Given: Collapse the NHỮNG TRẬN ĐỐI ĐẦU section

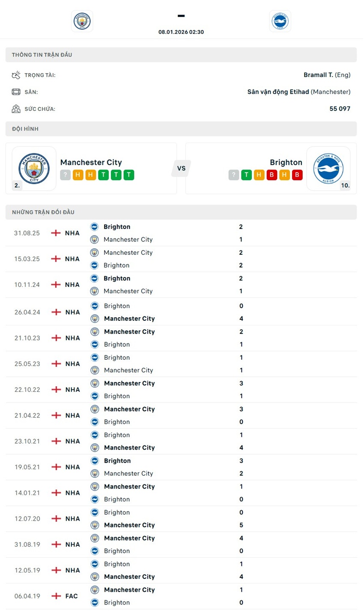Looking at the screenshot, I should click(x=182, y=212).
